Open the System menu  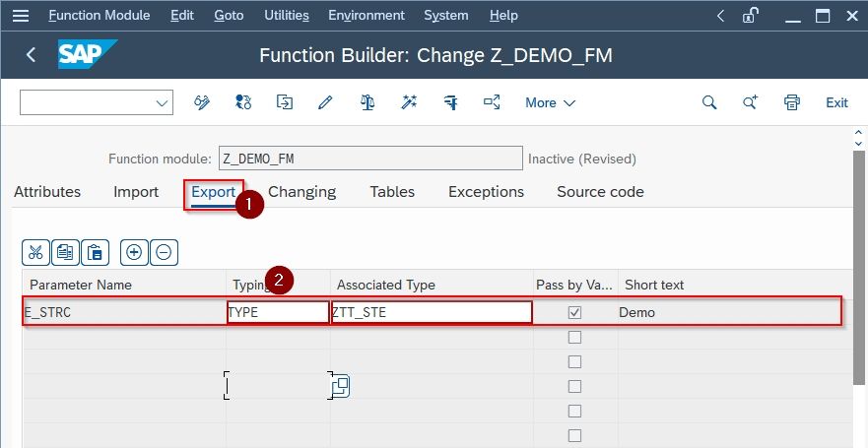(x=446, y=16)
